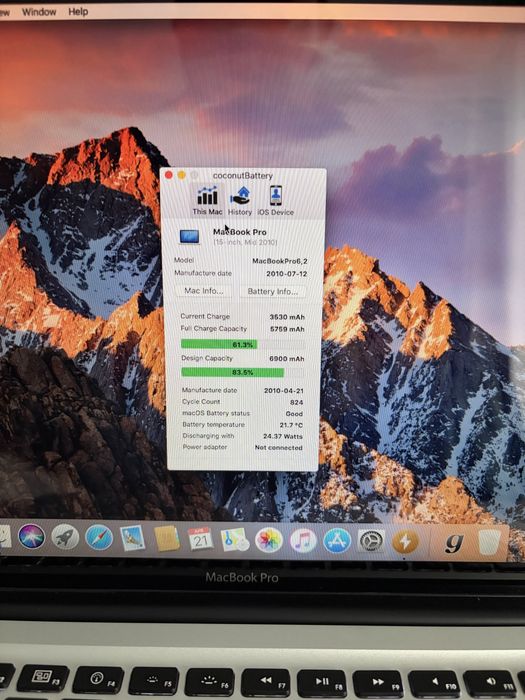Click the Not connected power adapter value
The width and height of the screenshot is (525, 700).
click(x=279, y=447)
